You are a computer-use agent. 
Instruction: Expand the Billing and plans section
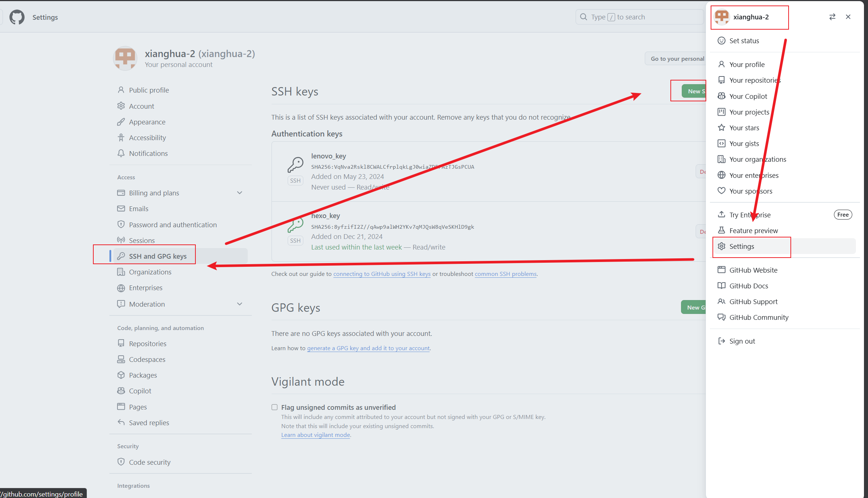pos(240,193)
